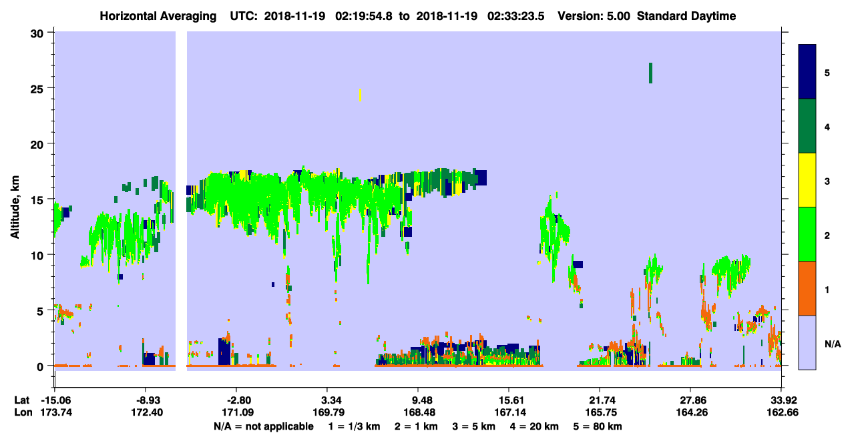This screenshot has height=445, width=868.
Task: Click the legend text 'N/A = not applicable'
Action: pyautogui.click(x=263, y=426)
